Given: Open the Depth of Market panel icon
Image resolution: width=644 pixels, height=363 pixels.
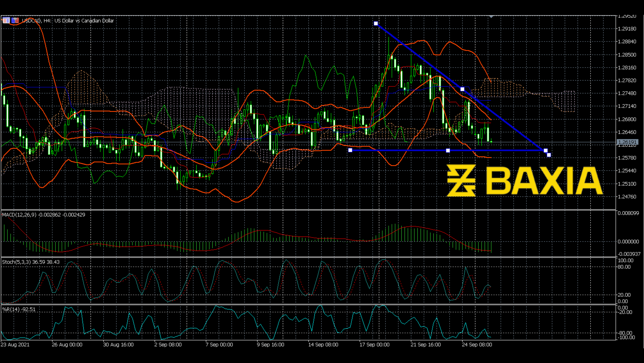Looking at the screenshot, I should [6, 21].
